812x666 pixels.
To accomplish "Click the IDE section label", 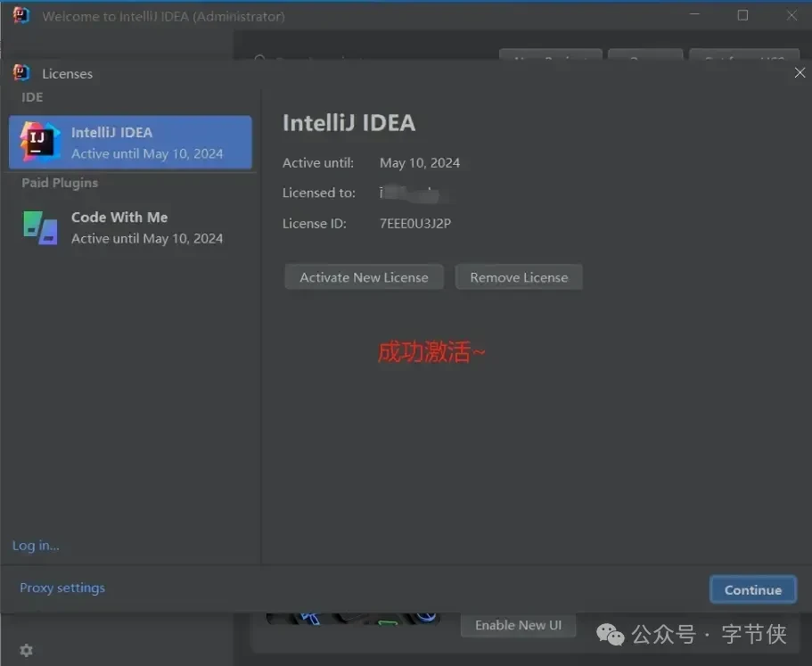I will [32, 97].
